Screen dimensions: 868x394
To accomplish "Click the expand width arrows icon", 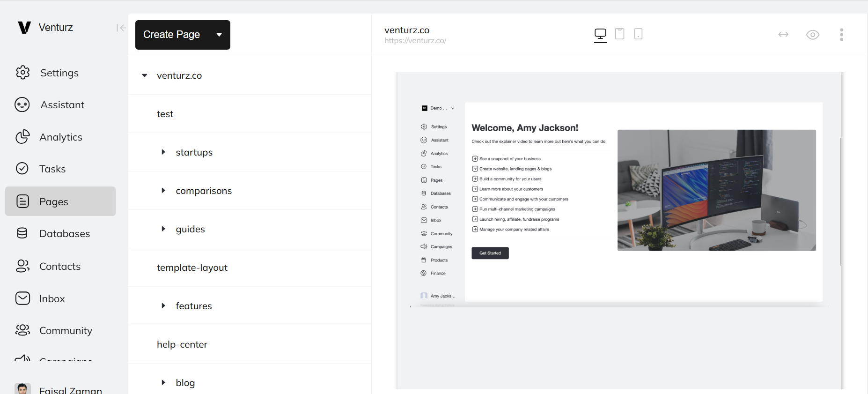I will pos(783,35).
